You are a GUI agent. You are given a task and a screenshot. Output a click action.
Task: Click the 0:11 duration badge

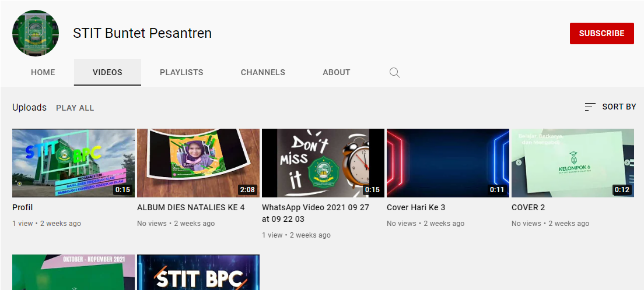[x=497, y=190]
